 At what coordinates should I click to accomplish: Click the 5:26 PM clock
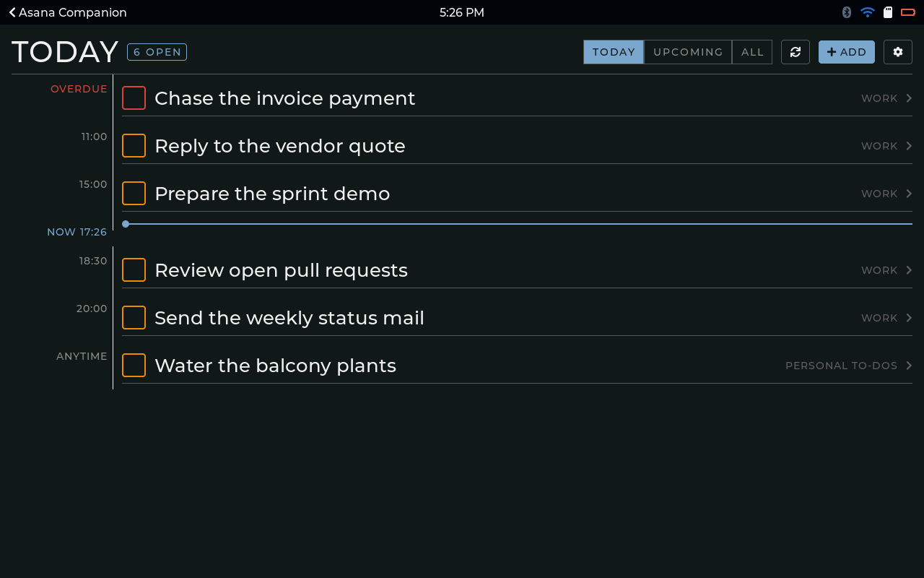point(462,12)
